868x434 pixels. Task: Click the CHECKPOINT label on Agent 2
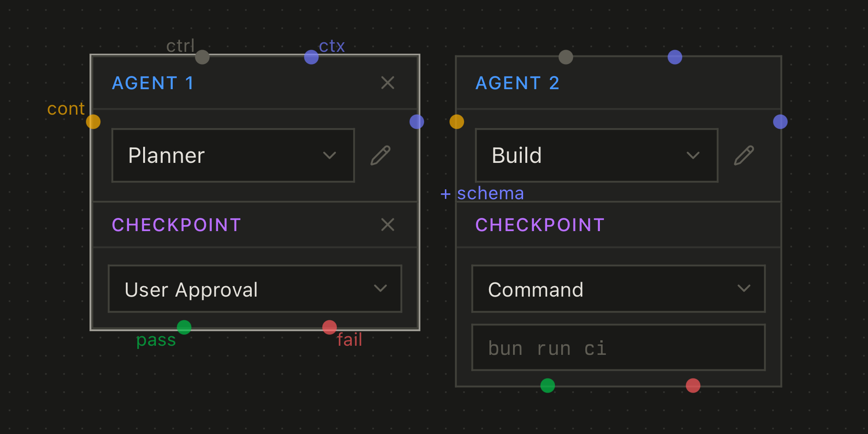point(540,224)
